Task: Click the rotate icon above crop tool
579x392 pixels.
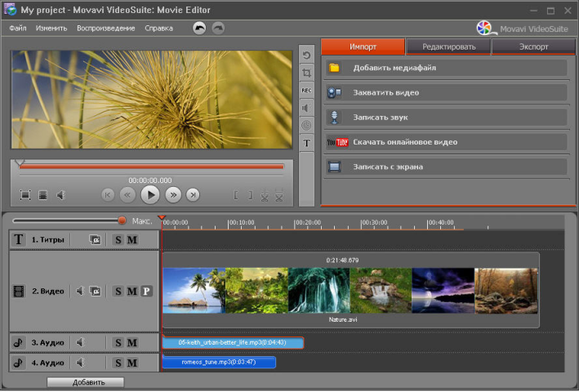Action: point(307,56)
